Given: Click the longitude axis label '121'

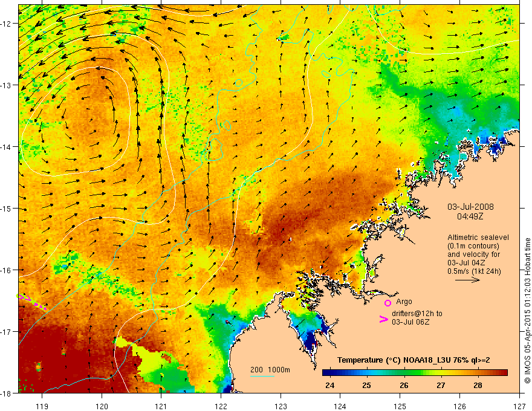Looking at the screenshot, I should click(x=161, y=406).
